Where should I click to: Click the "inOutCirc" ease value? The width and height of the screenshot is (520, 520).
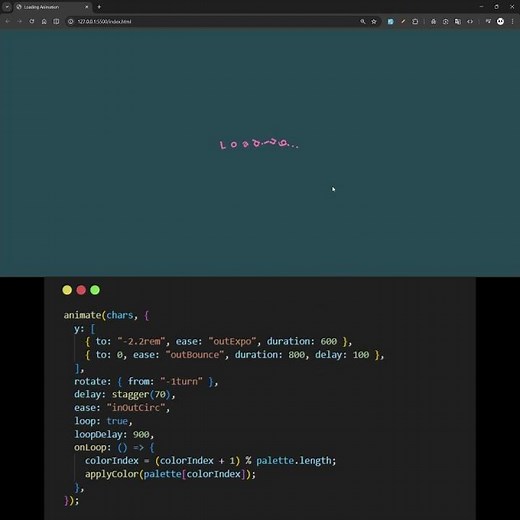(136, 407)
